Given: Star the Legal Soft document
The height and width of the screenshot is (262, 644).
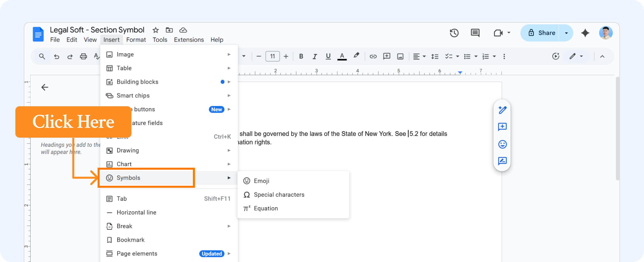Looking at the screenshot, I should 155,30.
